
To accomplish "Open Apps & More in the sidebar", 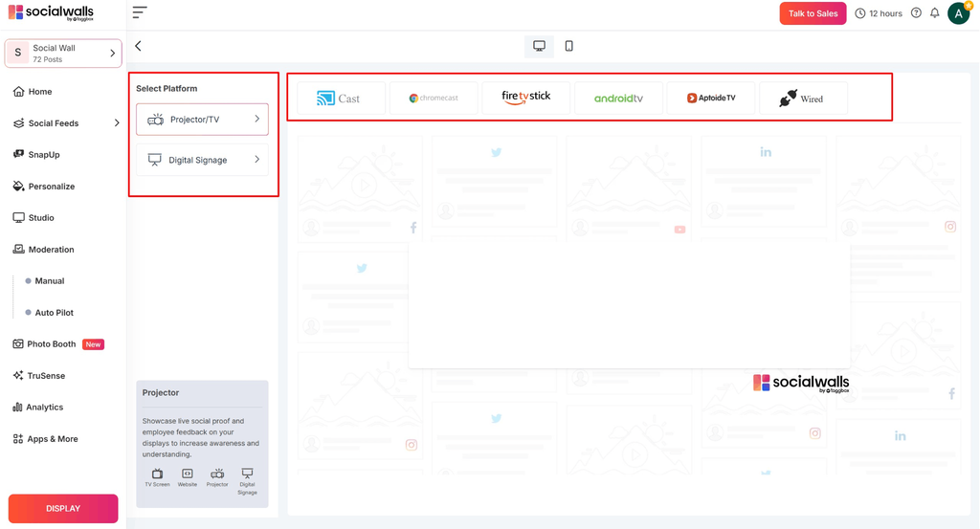I will point(53,438).
